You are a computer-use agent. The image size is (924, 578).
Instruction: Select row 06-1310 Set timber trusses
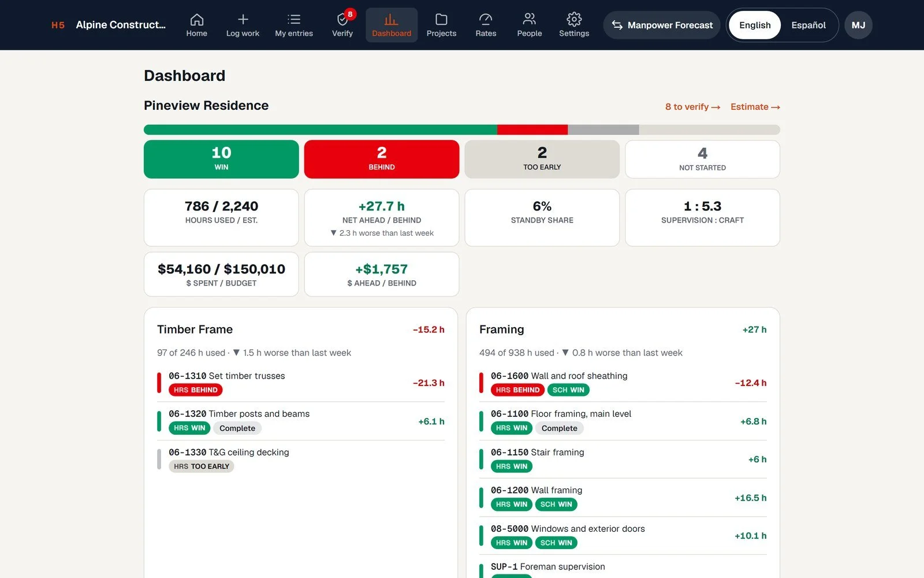(301, 383)
